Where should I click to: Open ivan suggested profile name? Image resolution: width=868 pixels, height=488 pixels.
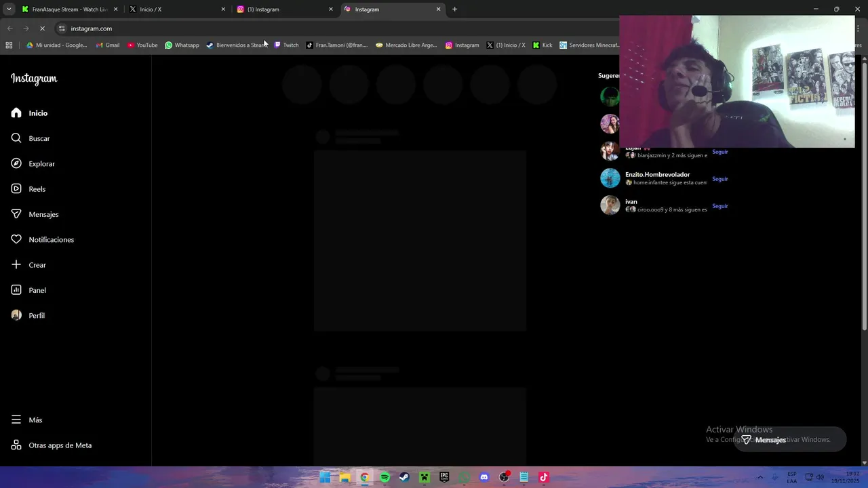pos(631,202)
